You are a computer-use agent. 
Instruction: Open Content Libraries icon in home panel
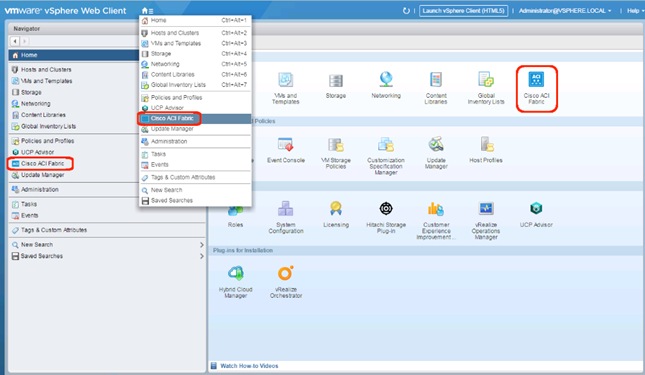point(436,79)
